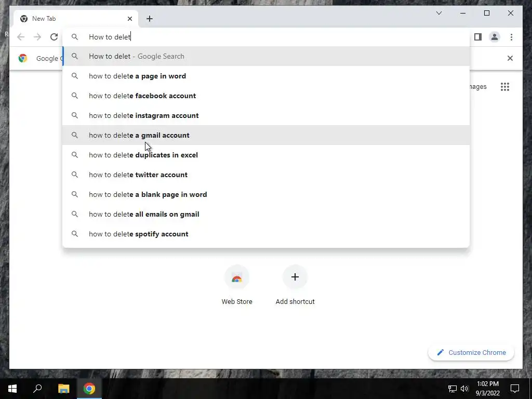Click the Chrome taskbar icon
Image resolution: width=532 pixels, height=399 pixels.
(89, 389)
